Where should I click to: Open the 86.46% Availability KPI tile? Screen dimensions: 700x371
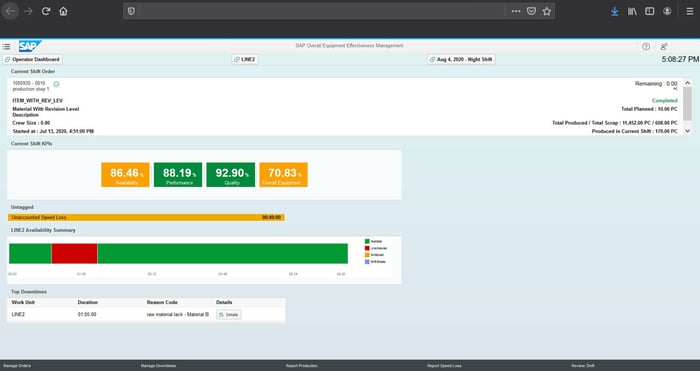tap(125, 175)
